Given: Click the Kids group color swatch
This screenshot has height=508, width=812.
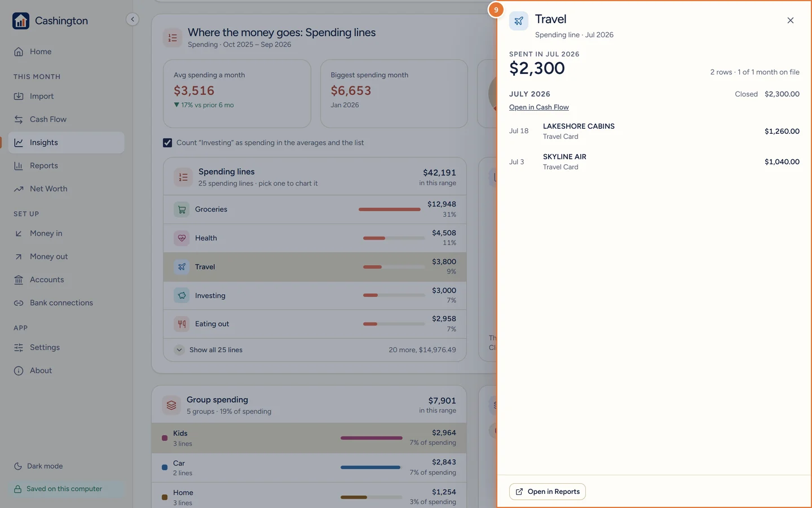Looking at the screenshot, I should (165, 438).
